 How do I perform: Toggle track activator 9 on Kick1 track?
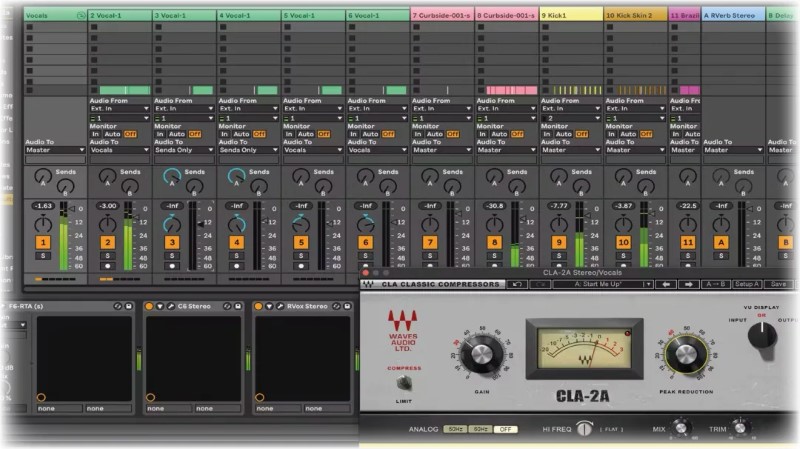[559, 242]
